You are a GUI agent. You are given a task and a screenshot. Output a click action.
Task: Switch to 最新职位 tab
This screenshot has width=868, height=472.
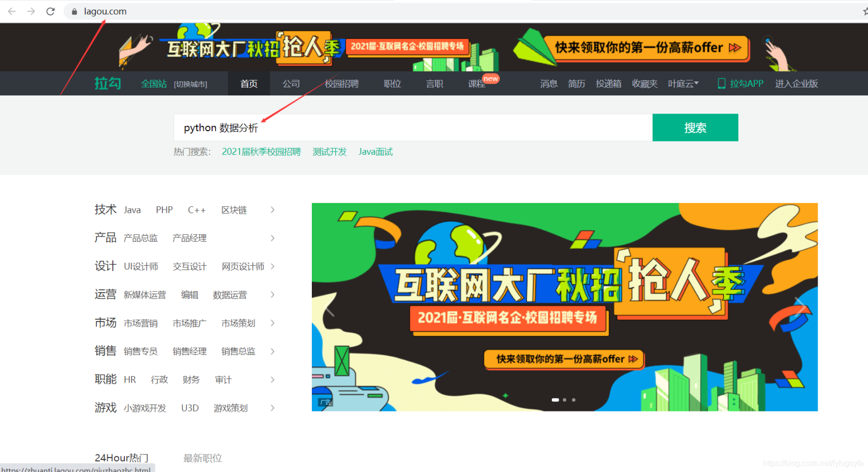coord(203,458)
